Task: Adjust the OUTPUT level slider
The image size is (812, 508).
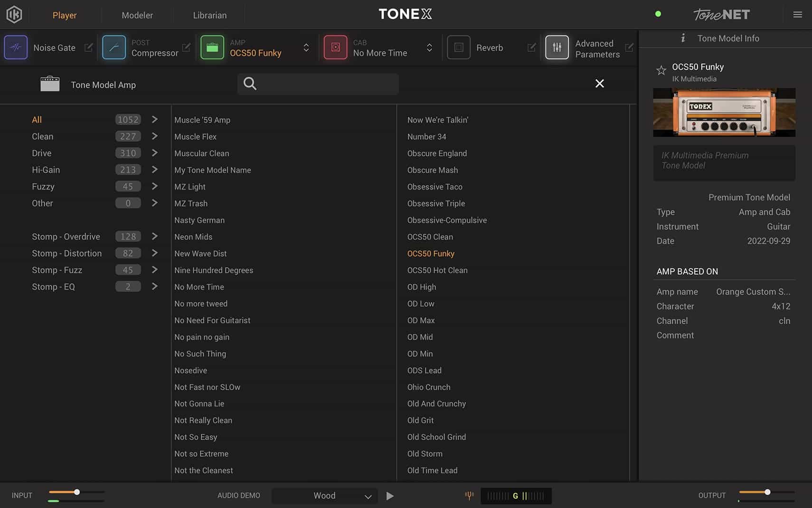Action: click(x=767, y=492)
